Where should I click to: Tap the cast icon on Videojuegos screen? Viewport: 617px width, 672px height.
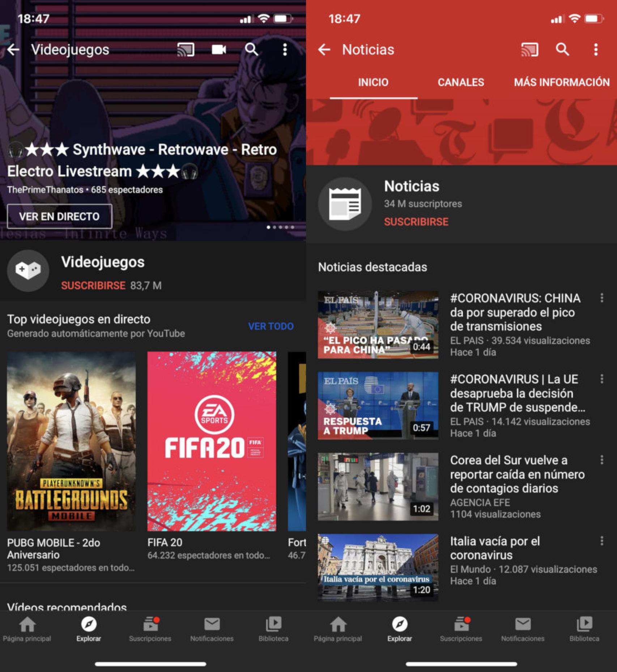186,50
